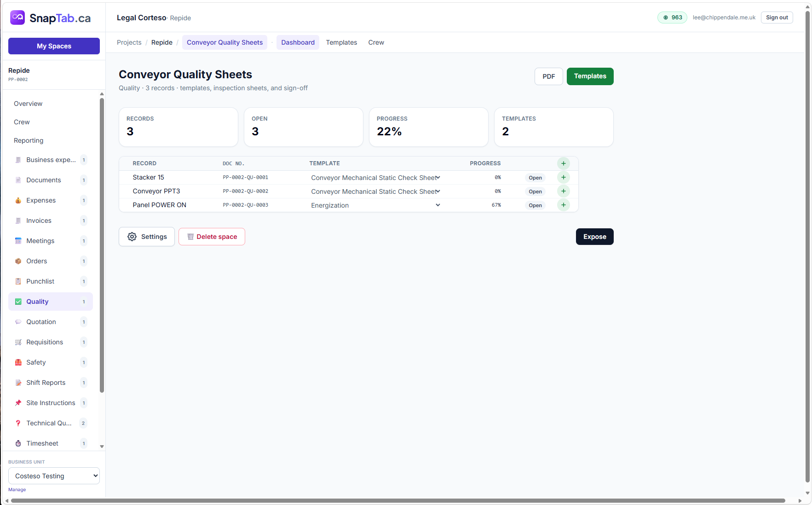
Task: Click the RECORDS summary card
Action: pos(179,127)
